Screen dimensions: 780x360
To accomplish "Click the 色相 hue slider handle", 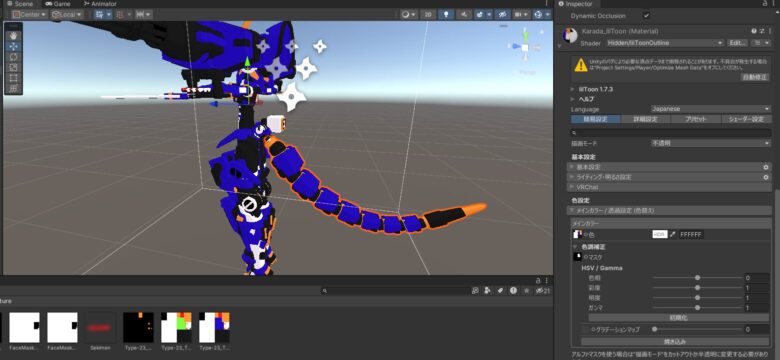I will 697,278.
